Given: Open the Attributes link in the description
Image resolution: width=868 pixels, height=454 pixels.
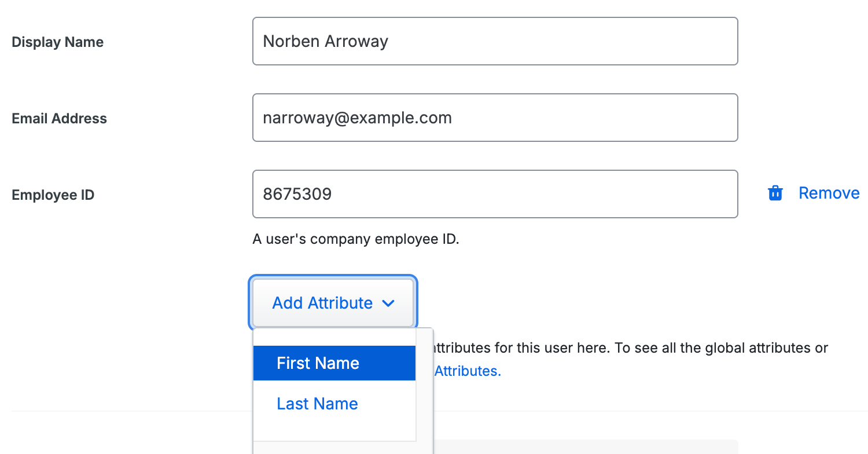Looking at the screenshot, I should (467, 371).
